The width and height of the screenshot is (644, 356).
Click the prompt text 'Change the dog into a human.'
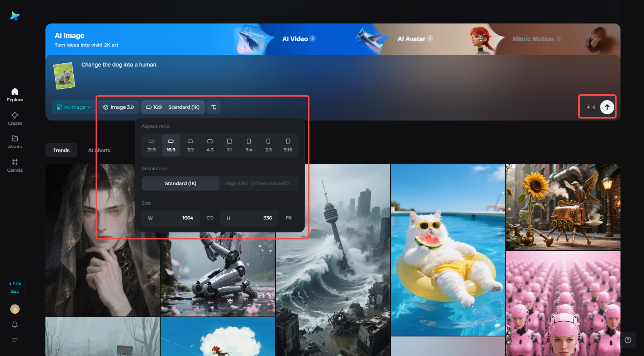pyautogui.click(x=119, y=65)
